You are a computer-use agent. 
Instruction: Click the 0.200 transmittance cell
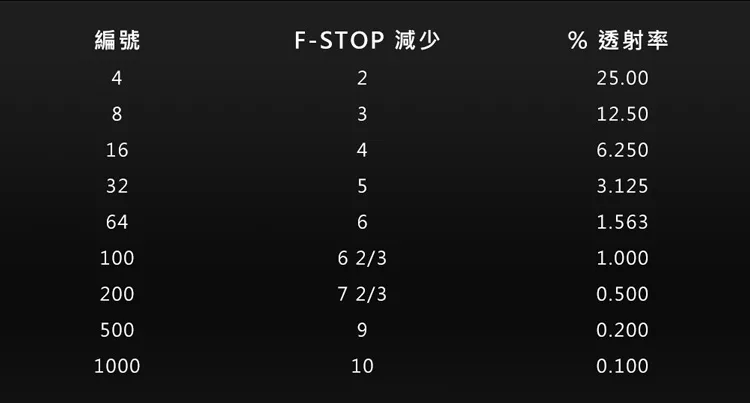coord(622,330)
